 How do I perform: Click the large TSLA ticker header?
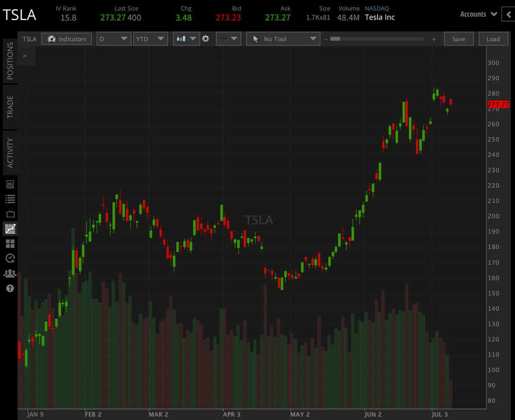(x=20, y=15)
